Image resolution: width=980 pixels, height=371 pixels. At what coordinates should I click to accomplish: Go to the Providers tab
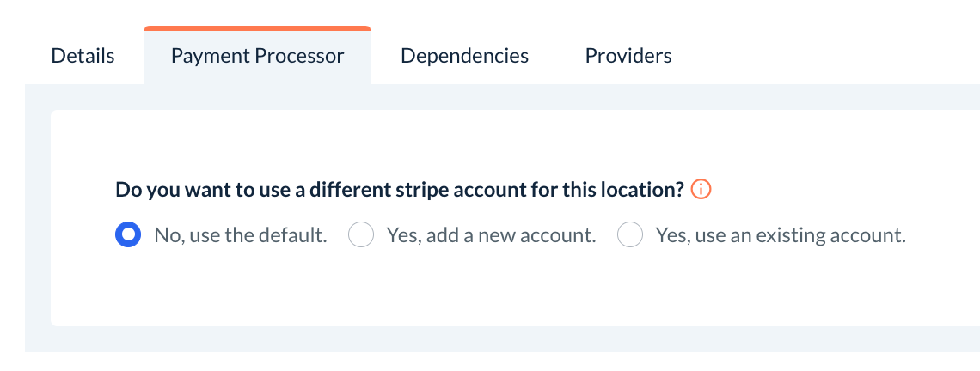(628, 57)
